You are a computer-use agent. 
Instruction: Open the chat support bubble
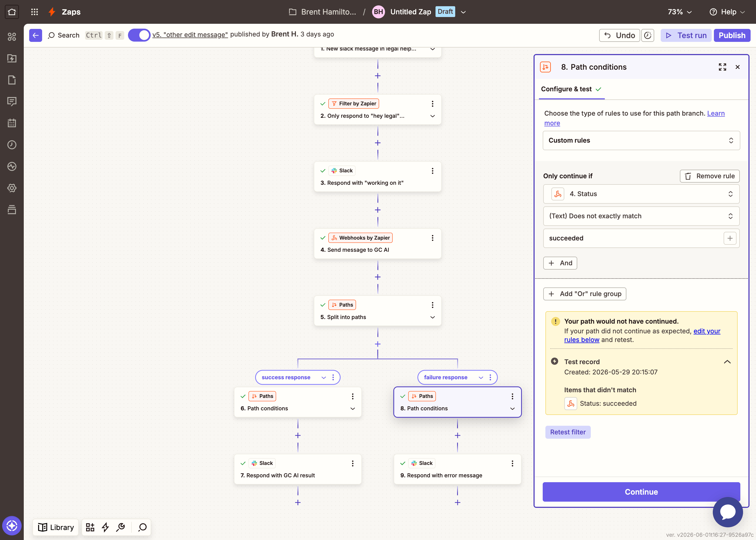[728, 512]
